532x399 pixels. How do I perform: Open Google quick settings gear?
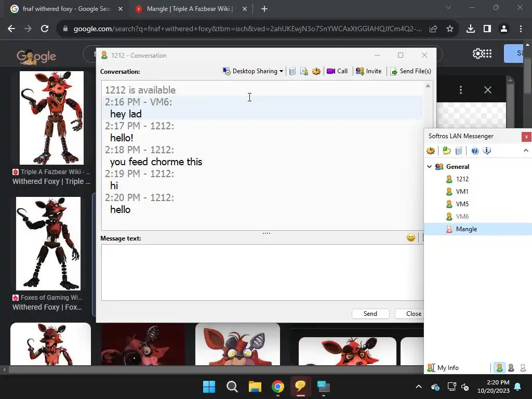(x=477, y=54)
